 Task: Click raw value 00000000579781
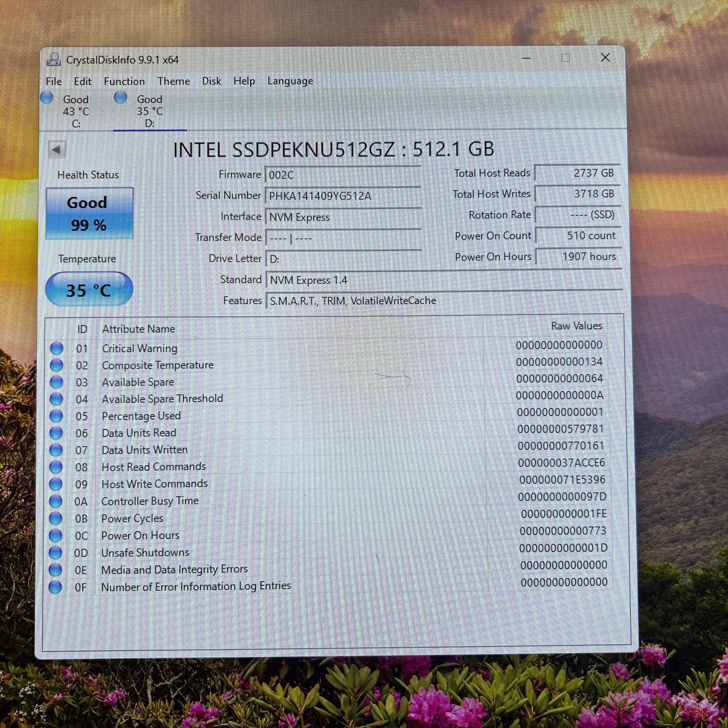[561, 429]
